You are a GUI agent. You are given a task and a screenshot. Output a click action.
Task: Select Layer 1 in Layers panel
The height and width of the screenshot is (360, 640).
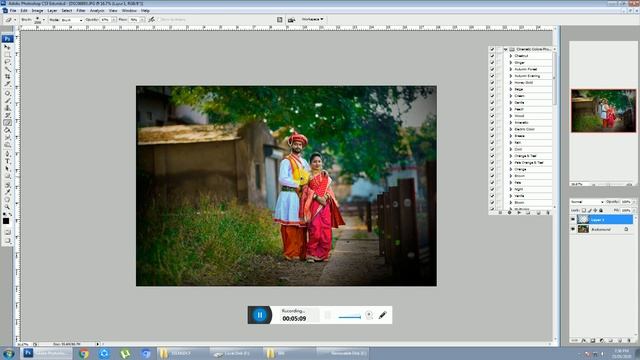coord(604,220)
